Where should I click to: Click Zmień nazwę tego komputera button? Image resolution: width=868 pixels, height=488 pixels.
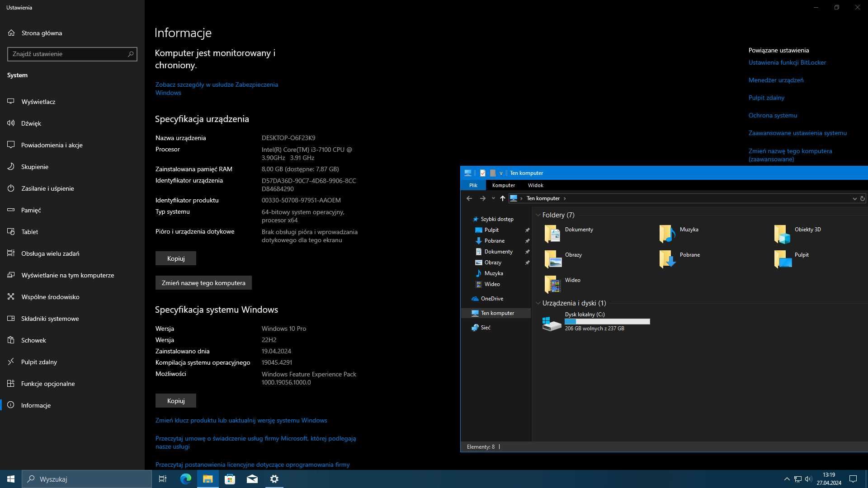click(x=203, y=283)
